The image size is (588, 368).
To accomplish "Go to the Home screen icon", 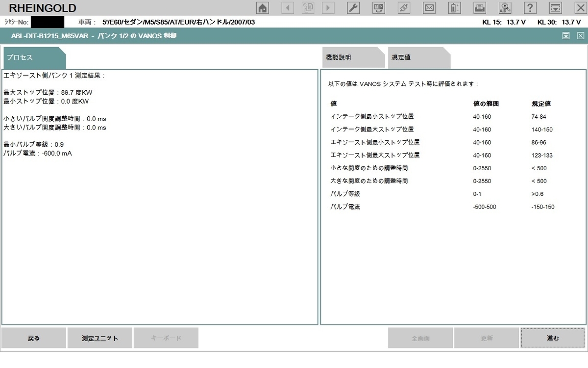I will click(x=263, y=8).
